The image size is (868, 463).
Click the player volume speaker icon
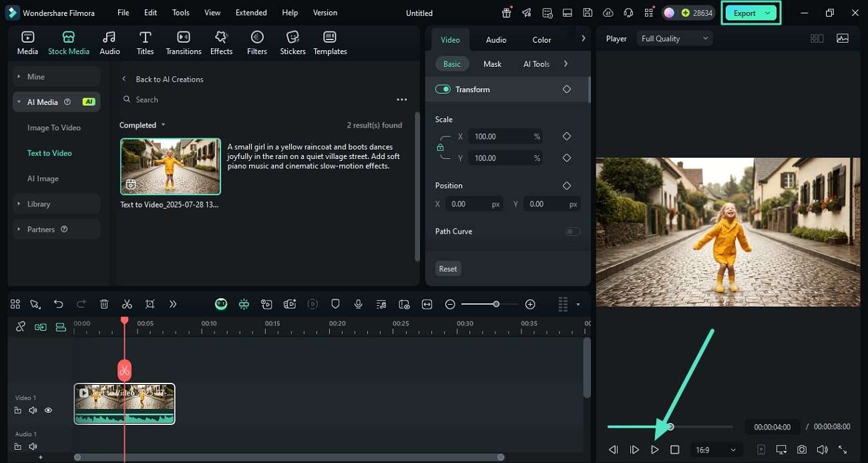(x=822, y=450)
